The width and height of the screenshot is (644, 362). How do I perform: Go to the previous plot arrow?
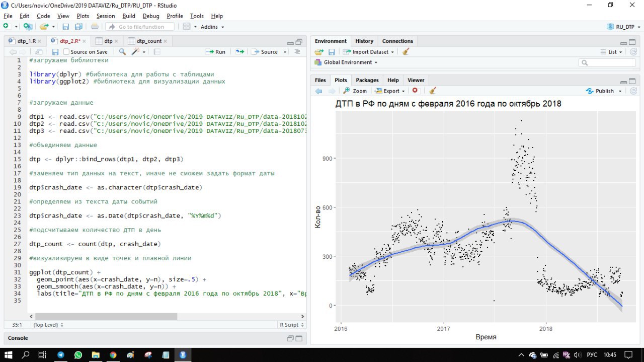point(318,91)
